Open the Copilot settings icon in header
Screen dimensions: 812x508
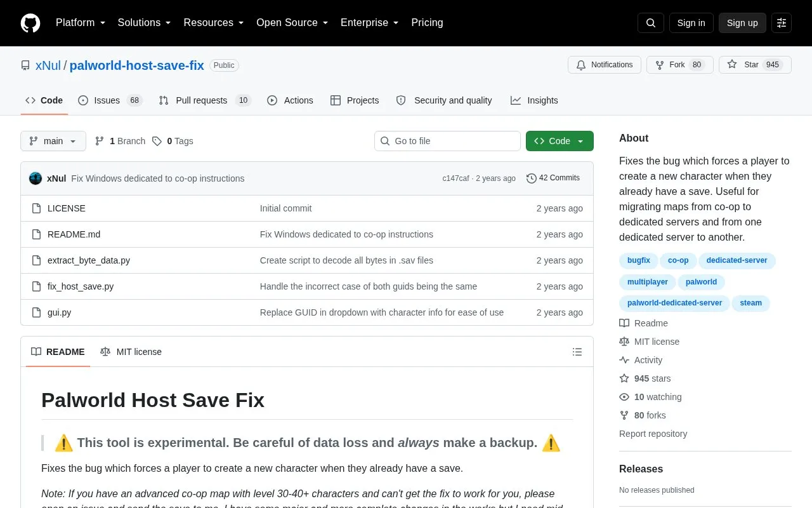point(782,23)
